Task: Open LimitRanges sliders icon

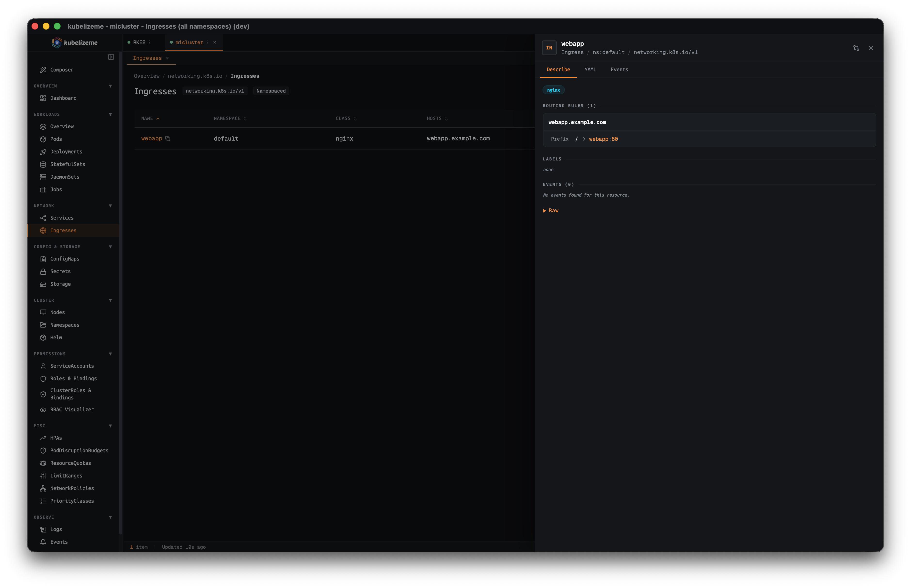Action: [x=43, y=476]
